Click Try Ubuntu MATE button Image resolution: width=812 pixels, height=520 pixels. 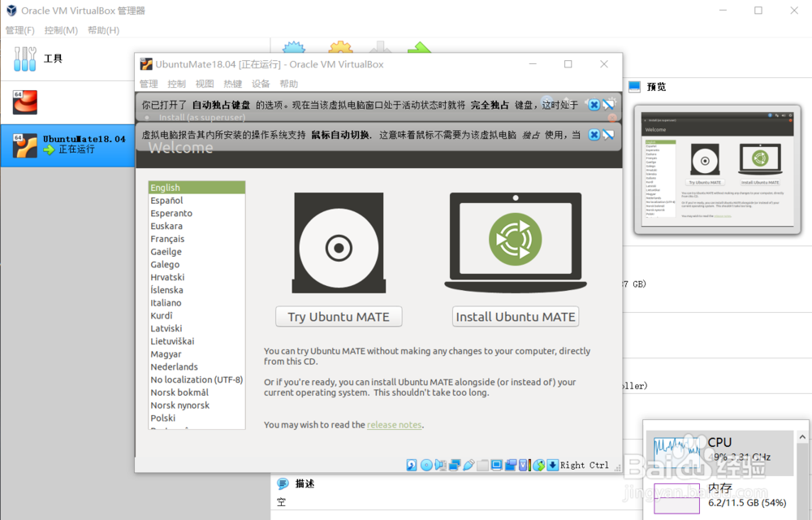pyautogui.click(x=339, y=316)
